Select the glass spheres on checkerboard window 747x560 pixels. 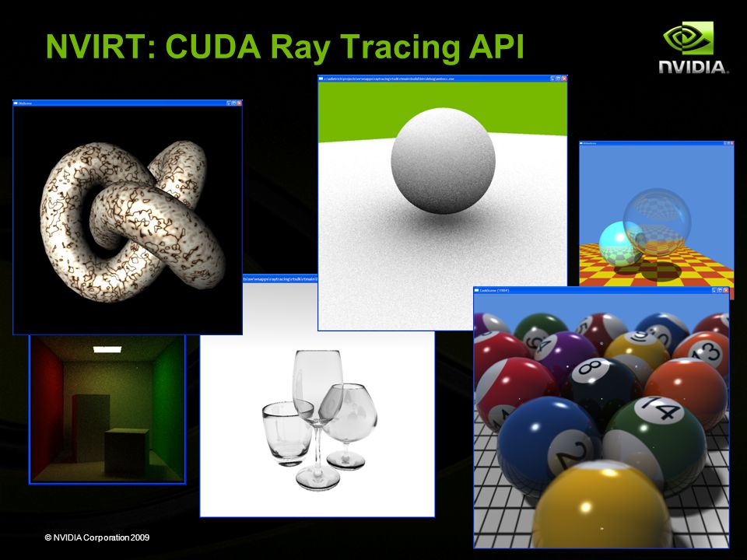tap(657, 215)
